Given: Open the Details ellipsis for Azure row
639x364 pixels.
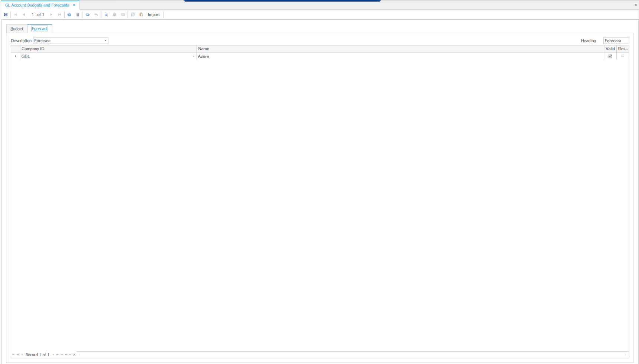Looking at the screenshot, I should 623,56.
